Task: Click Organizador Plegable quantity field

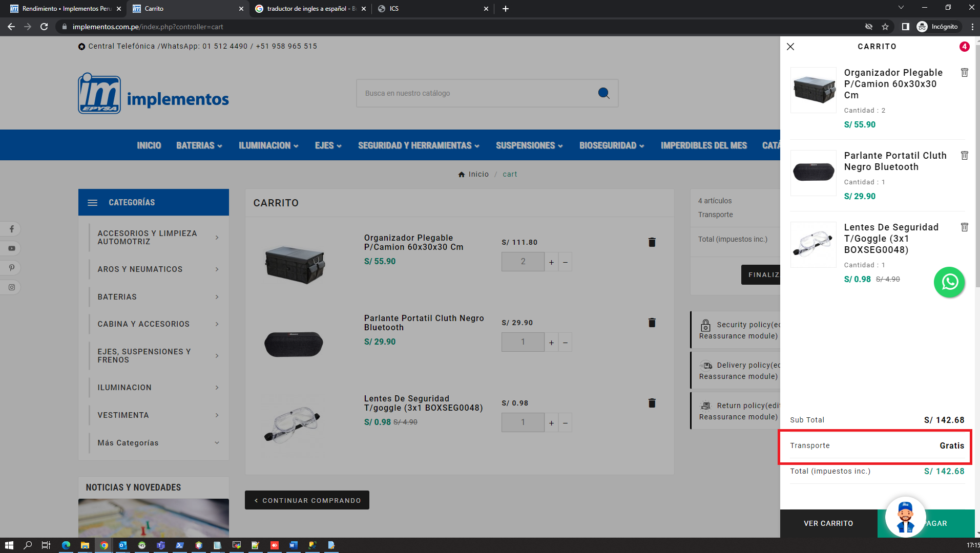Action: pyautogui.click(x=523, y=262)
